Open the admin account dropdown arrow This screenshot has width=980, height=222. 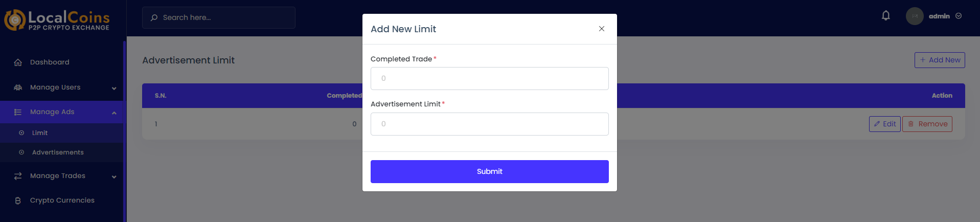959,16
